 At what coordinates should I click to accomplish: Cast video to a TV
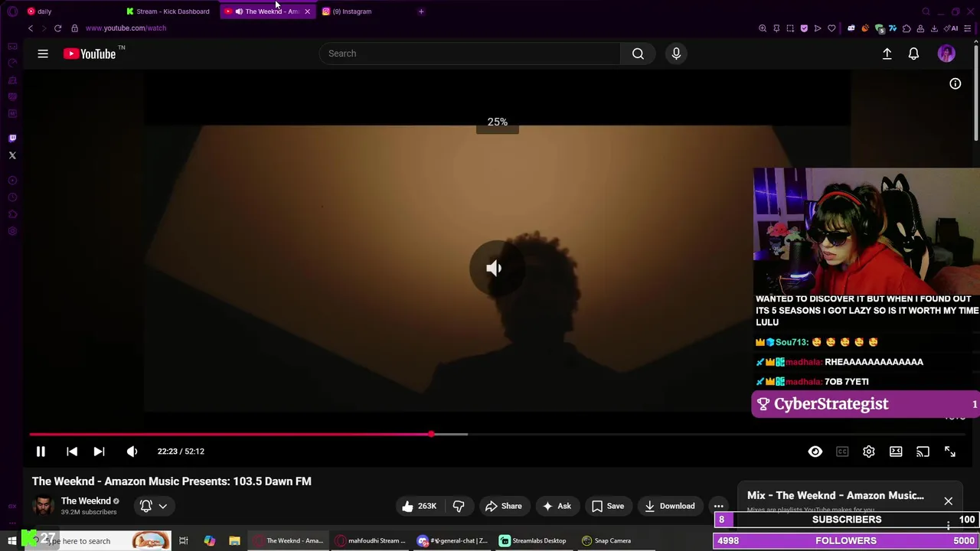click(923, 452)
